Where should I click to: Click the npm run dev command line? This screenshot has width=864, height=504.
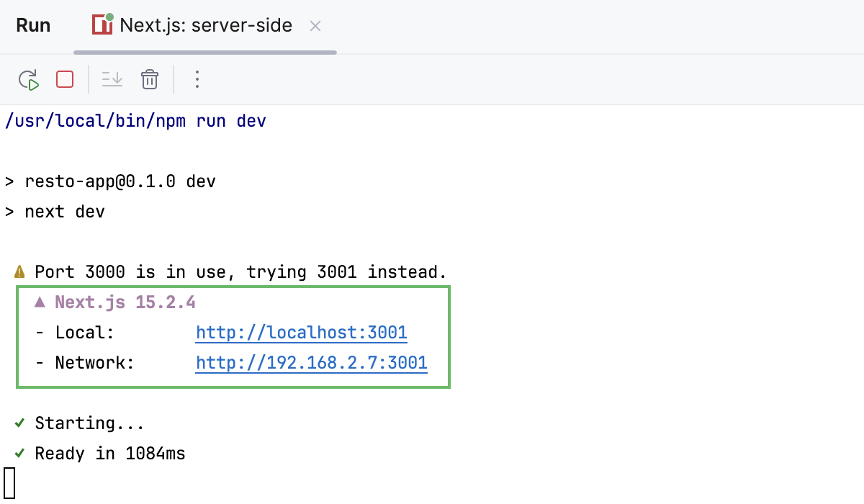coord(133,120)
